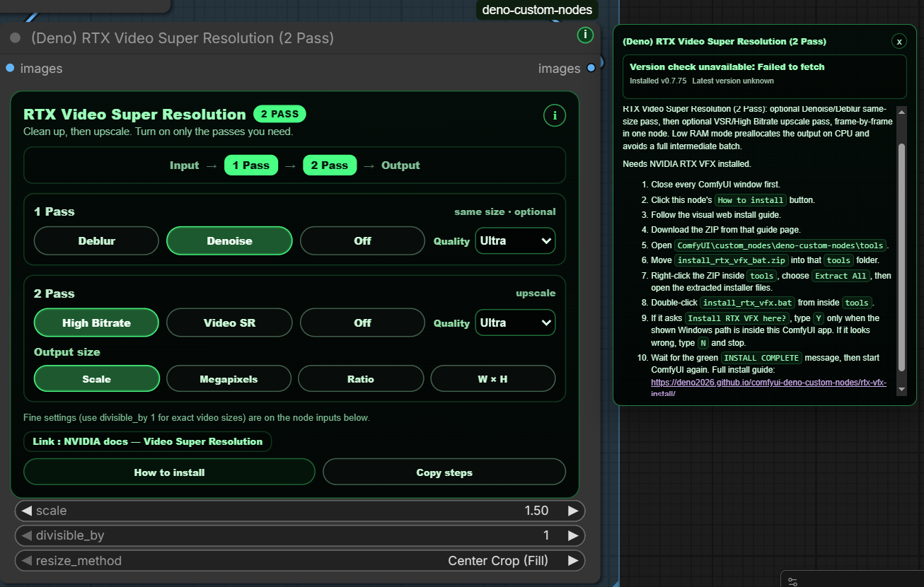The image size is (924, 587).
Task: Click the 'upscale' label in the 2 Pass section
Action: [536, 293]
